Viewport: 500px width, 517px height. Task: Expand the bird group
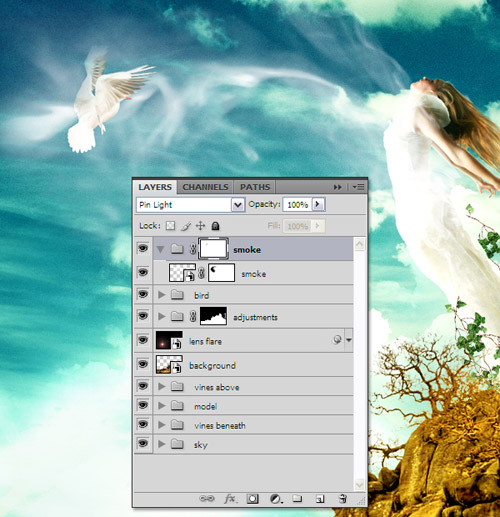point(162,295)
